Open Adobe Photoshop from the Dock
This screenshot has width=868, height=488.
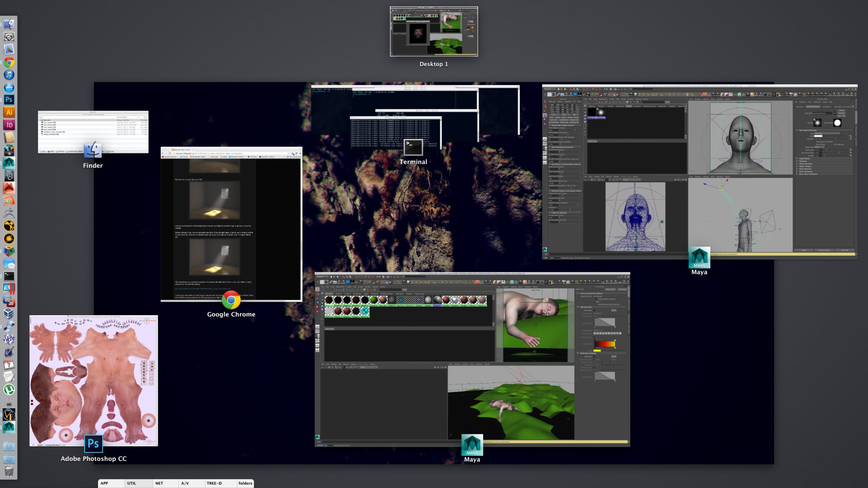pos(8,100)
